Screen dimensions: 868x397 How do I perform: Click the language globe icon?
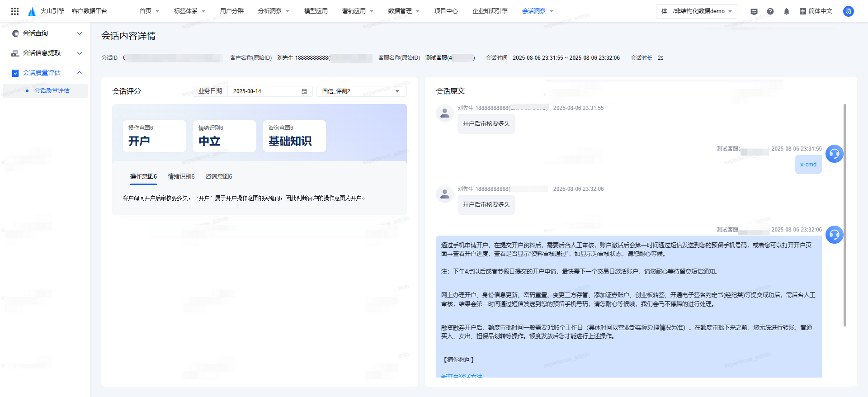tap(803, 11)
